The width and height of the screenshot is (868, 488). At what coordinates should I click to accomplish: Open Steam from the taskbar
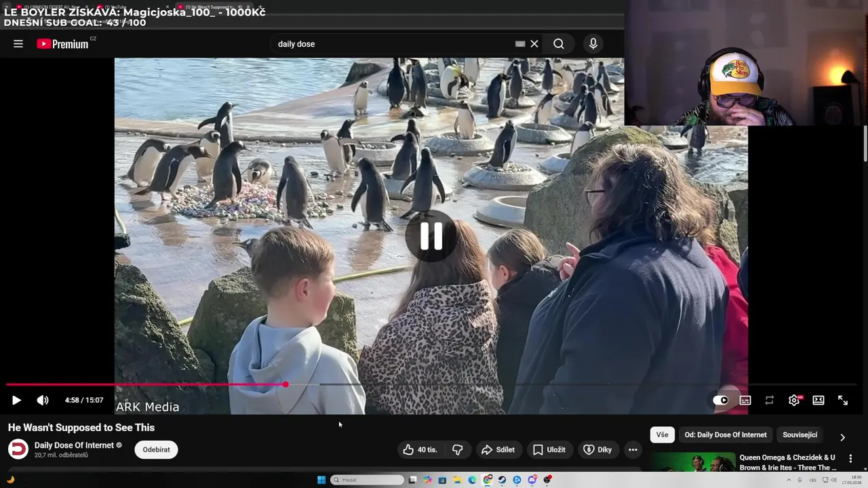pyautogui.click(x=502, y=480)
